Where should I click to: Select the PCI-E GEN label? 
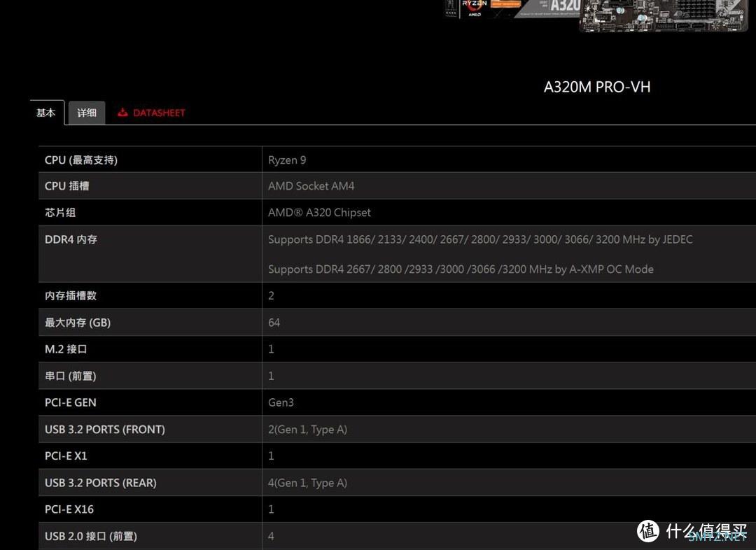71,402
